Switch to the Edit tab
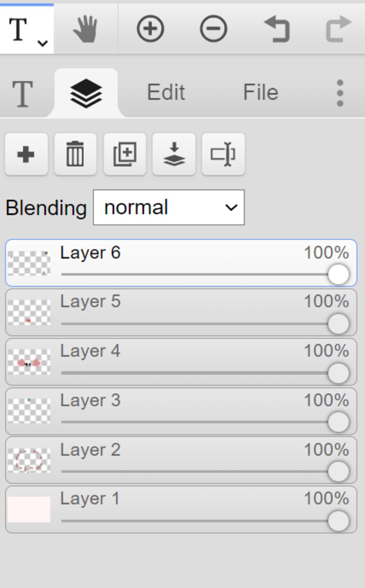This screenshot has height=588, width=365. 166,92
